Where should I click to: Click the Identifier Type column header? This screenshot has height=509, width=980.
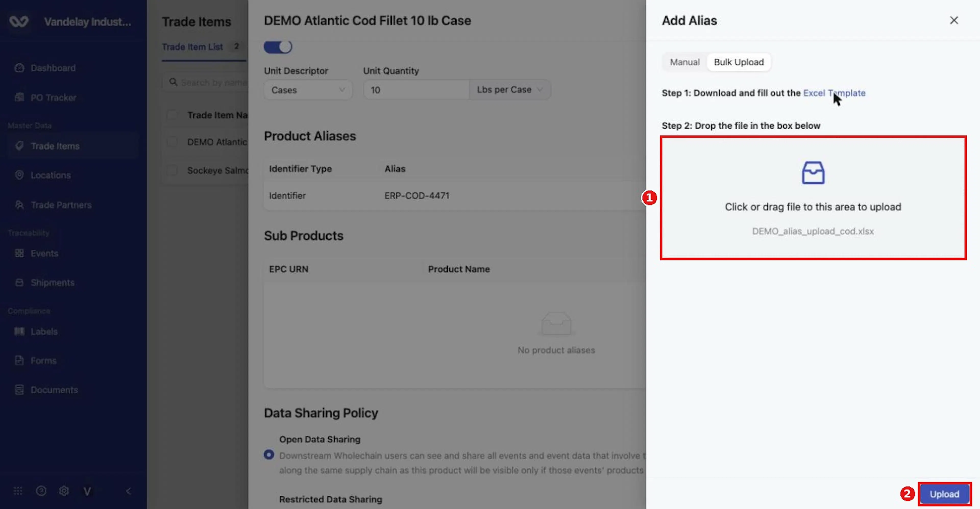[300, 168]
